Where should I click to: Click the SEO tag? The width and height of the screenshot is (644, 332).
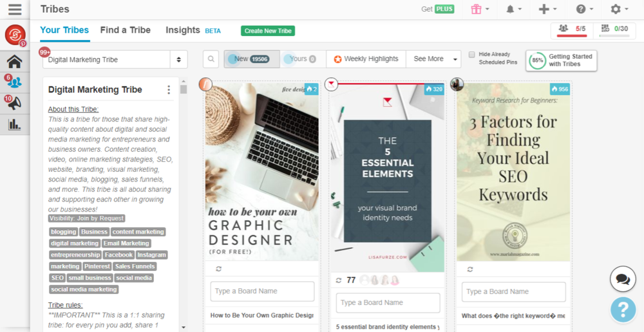[x=57, y=278]
